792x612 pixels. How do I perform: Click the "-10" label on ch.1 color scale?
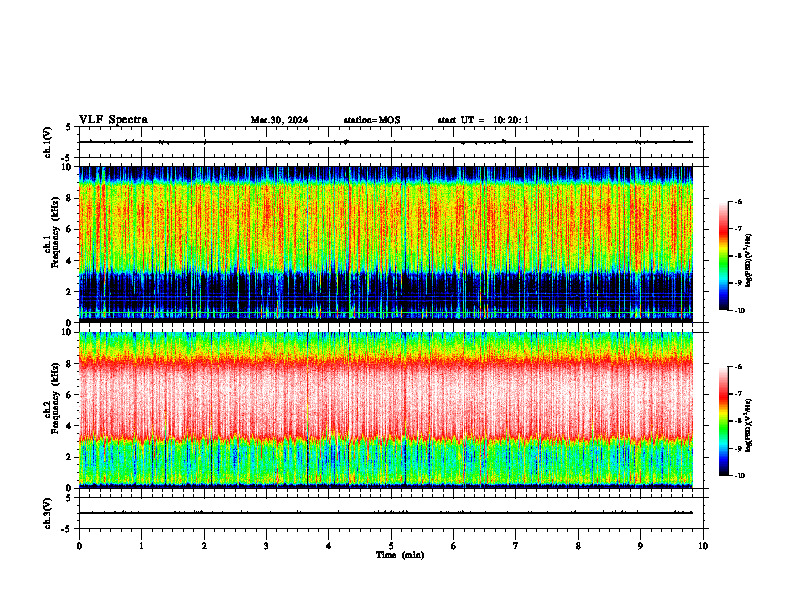coord(739,311)
